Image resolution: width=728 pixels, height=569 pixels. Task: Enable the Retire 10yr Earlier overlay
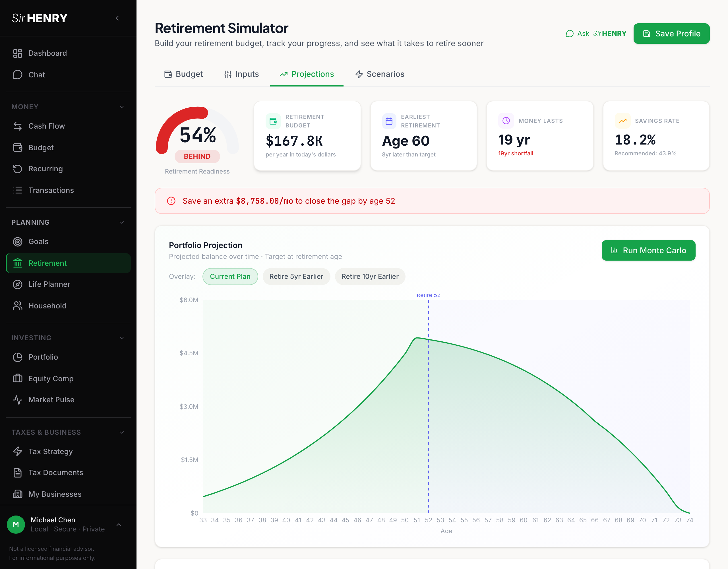[370, 277]
